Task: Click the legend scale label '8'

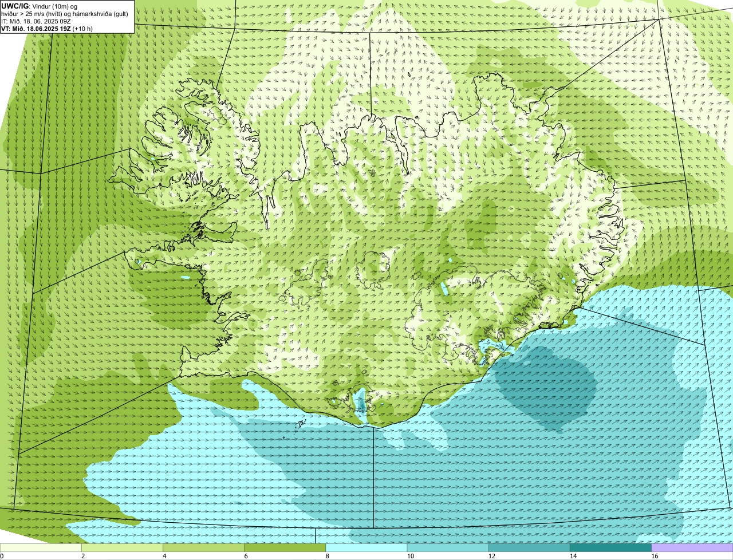Action: coord(327,556)
